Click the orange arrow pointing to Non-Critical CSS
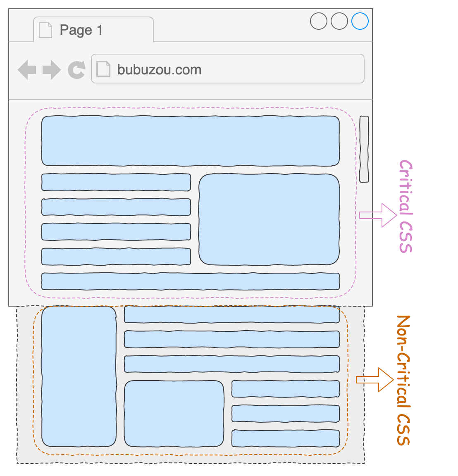Screen dimensions: 458x476 pos(375,380)
